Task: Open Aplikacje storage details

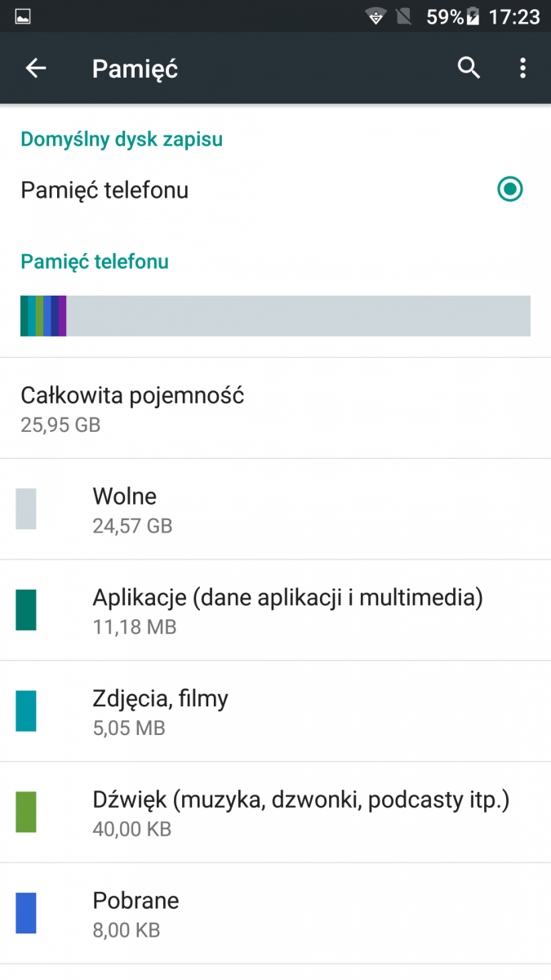Action: (275, 611)
